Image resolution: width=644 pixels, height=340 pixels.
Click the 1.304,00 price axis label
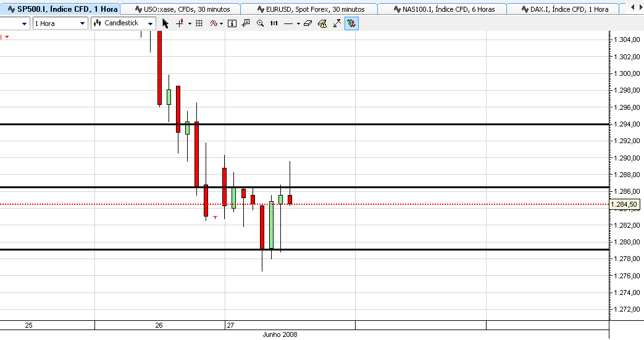click(626, 40)
